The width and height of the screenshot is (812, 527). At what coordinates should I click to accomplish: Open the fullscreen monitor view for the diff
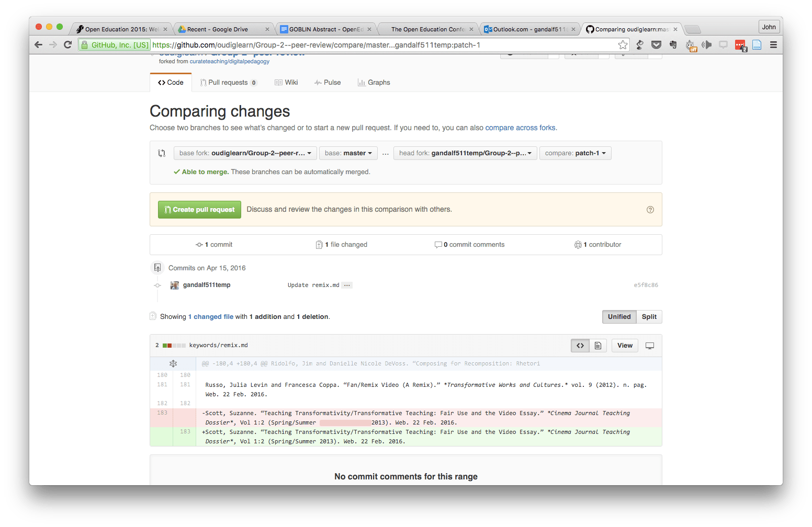tap(650, 345)
